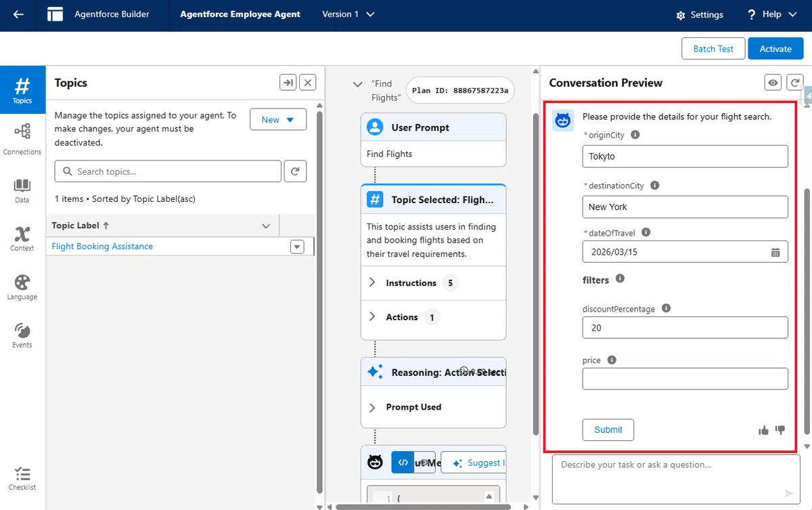The image size is (812, 510).
Task: Edit the originCity field with Tokyo
Action: click(x=685, y=156)
